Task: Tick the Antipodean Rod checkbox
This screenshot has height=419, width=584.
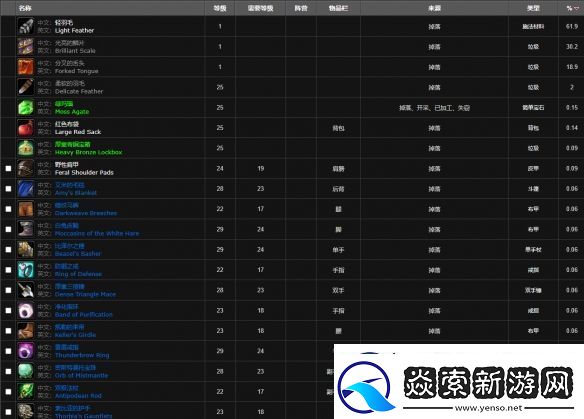Action: click(8, 392)
